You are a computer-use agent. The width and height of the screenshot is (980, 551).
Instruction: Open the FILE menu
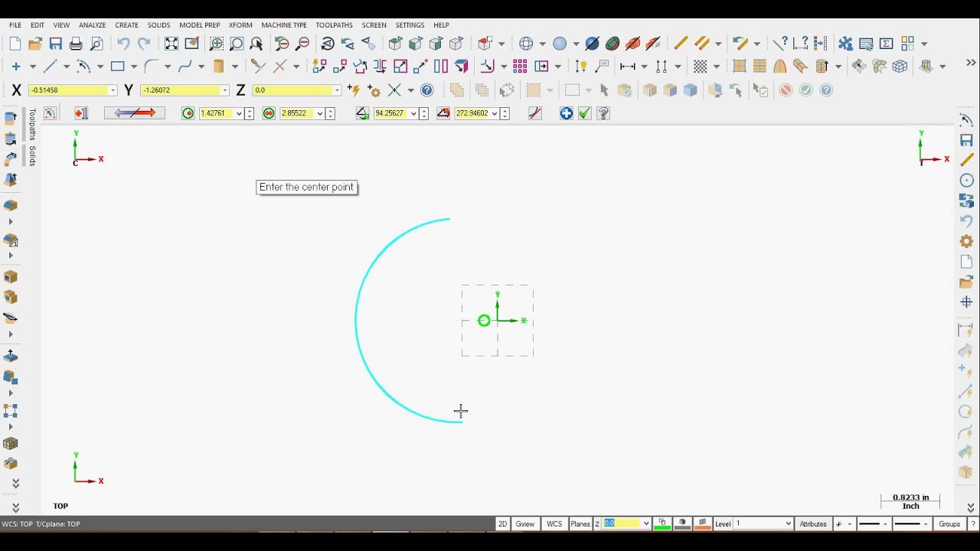pos(15,25)
